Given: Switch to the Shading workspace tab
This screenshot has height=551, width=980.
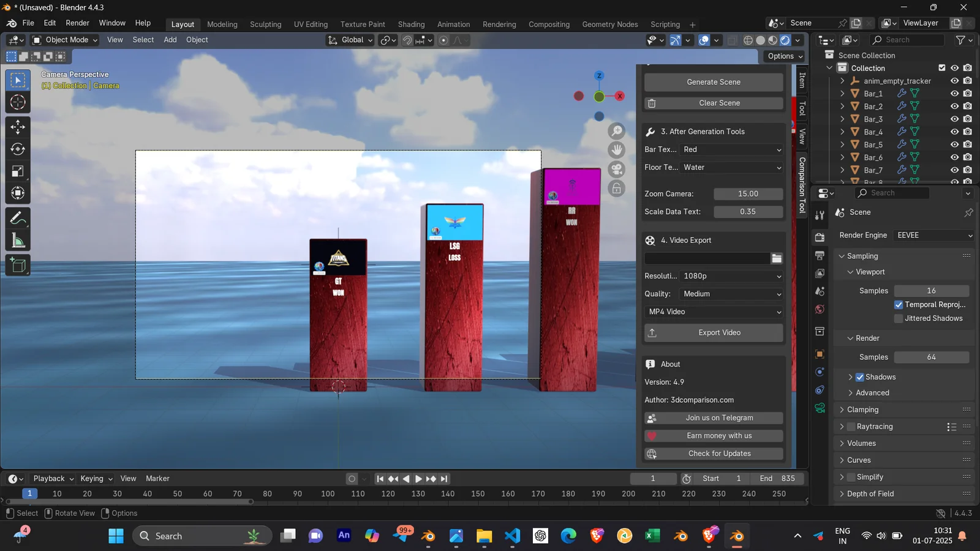Looking at the screenshot, I should (411, 24).
